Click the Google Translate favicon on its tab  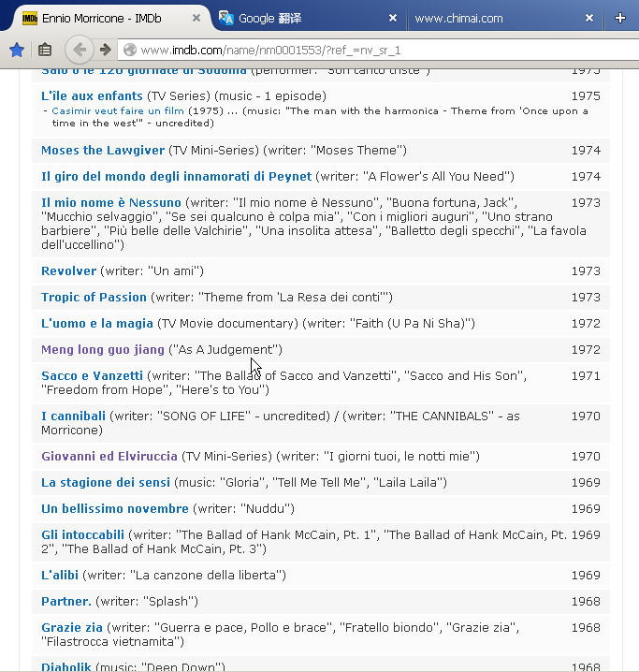click(x=226, y=18)
